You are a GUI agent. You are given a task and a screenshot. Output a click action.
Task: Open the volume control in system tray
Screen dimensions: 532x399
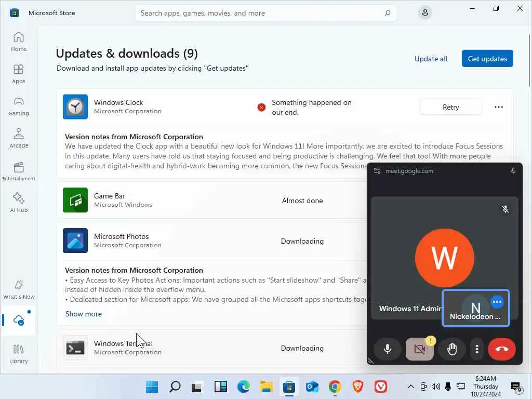(436, 387)
